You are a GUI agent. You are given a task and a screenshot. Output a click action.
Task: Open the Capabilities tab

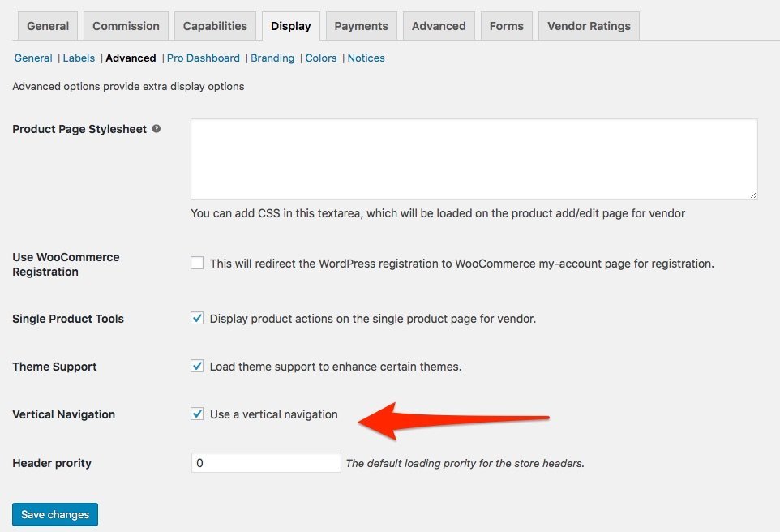215,26
